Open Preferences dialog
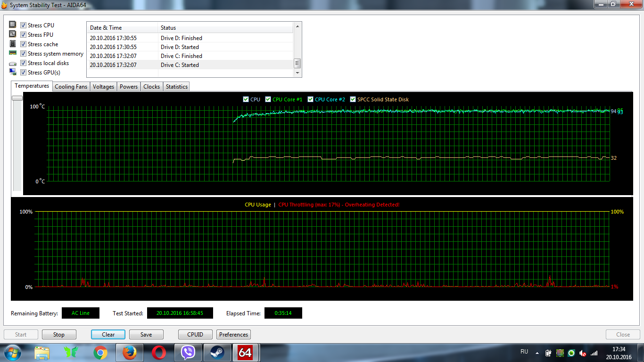Image resolution: width=644 pixels, height=362 pixels. 233,335
